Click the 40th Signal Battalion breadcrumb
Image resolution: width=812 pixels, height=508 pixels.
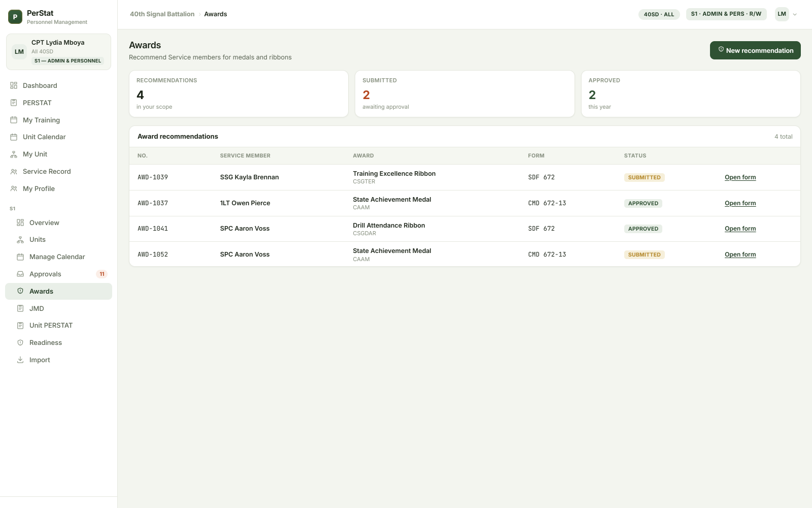pos(162,14)
